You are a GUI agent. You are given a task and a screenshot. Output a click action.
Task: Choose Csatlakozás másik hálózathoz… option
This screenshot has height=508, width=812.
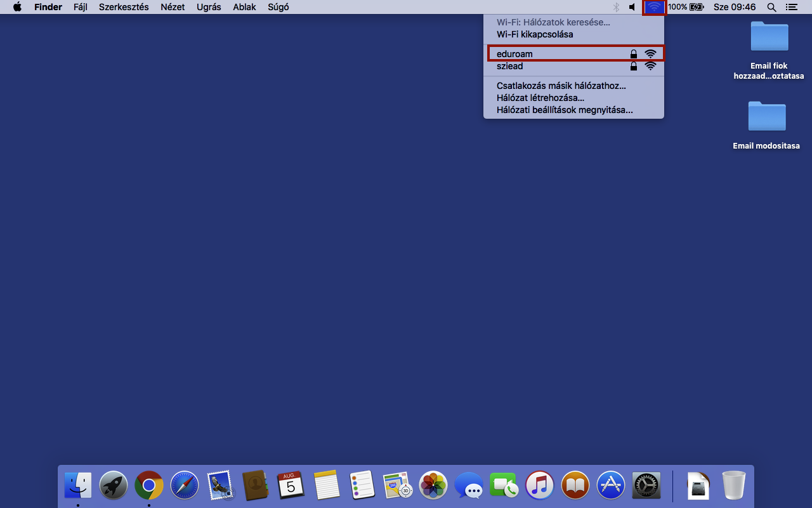coord(561,86)
